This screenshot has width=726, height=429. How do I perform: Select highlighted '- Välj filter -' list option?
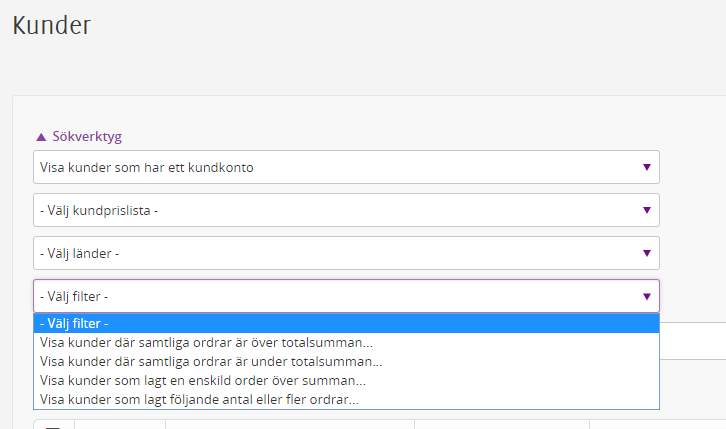click(x=346, y=323)
